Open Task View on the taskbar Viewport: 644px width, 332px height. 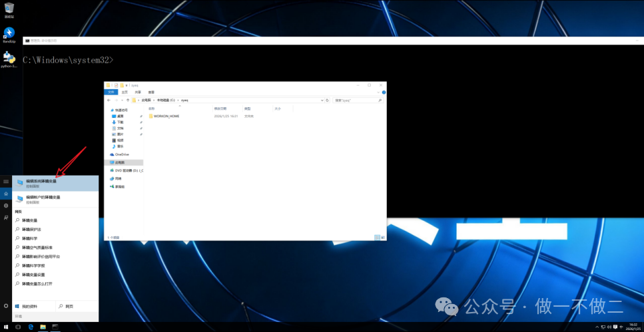pos(18,327)
